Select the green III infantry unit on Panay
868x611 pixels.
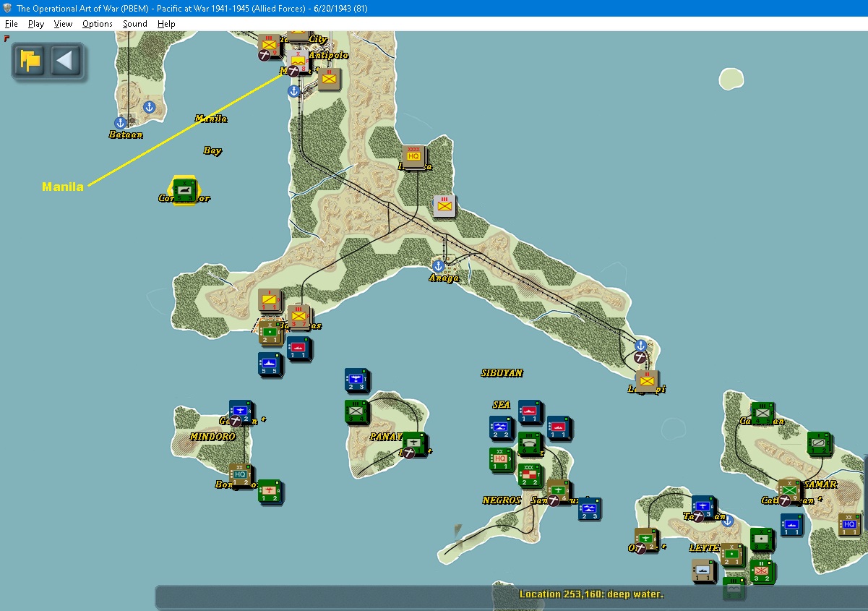356,411
